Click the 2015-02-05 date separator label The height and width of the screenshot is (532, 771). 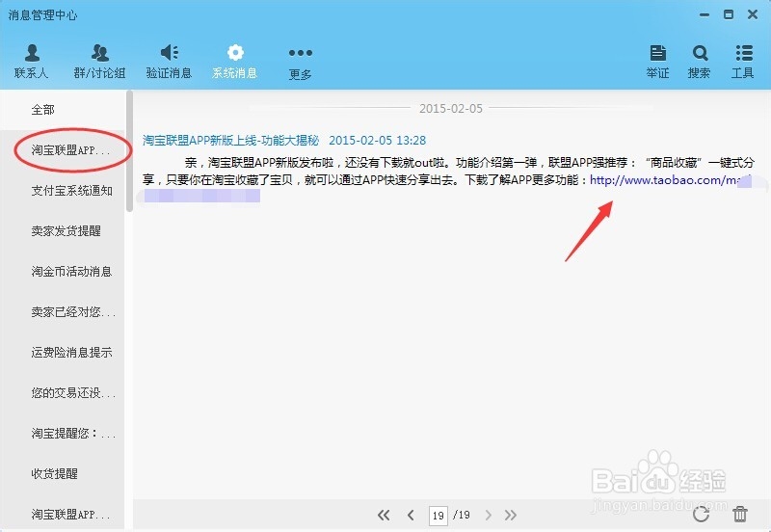click(451, 109)
